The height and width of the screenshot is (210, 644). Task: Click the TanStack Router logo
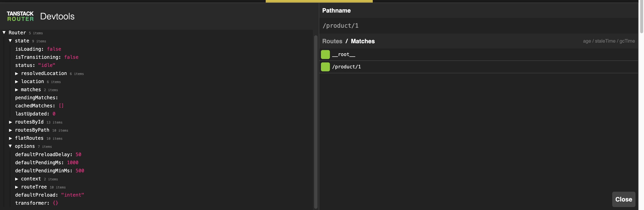pyautogui.click(x=20, y=16)
